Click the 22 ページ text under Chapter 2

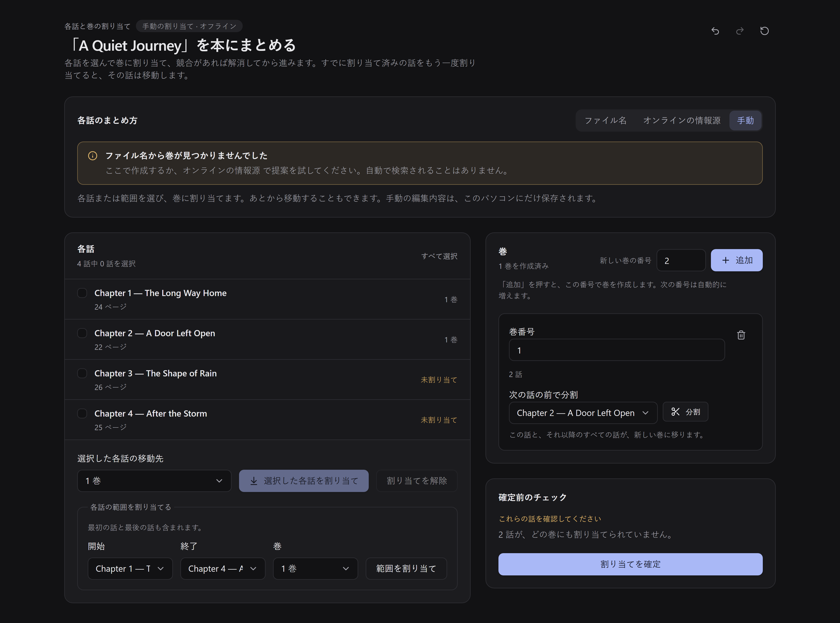point(110,347)
